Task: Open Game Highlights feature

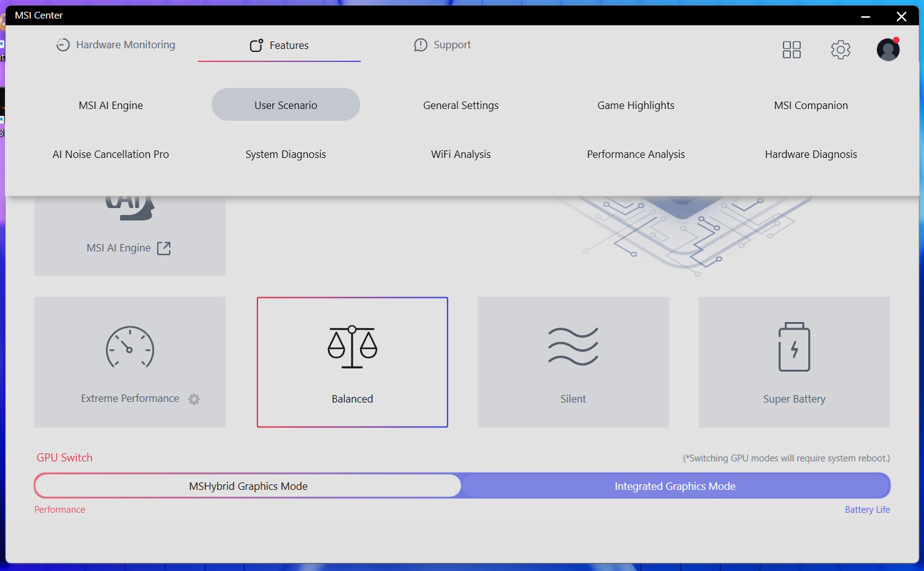Action: tap(636, 105)
